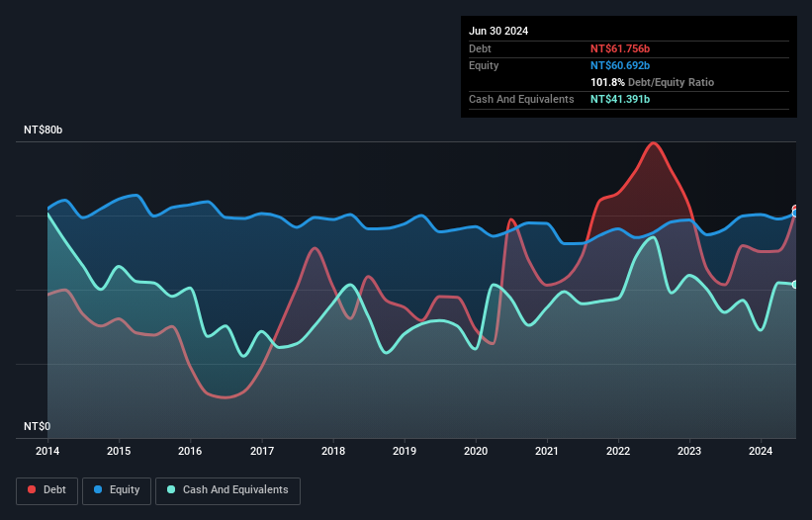812x520 pixels.
Task: Click the NT$41.391b cash value
Action: click(620, 99)
